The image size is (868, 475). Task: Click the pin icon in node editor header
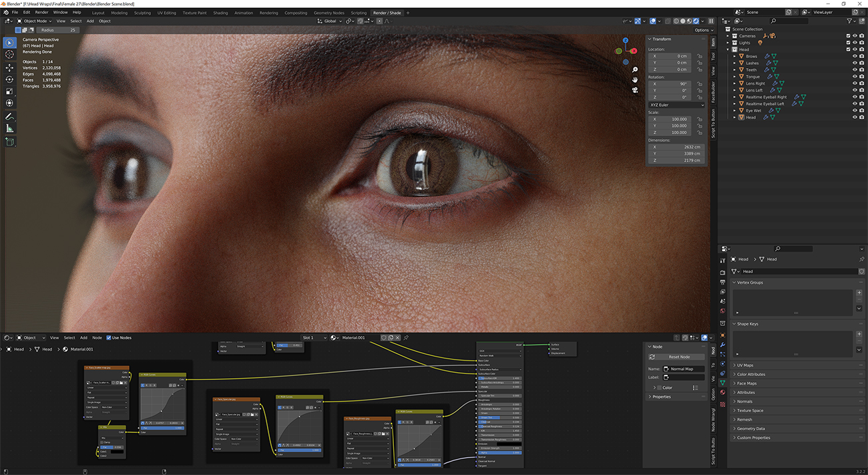(406, 338)
